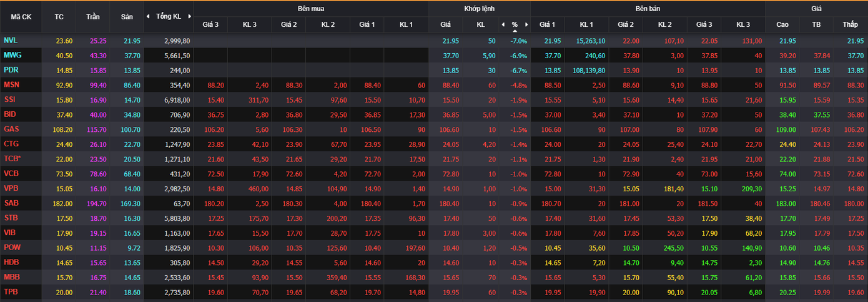The height and width of the screenshot is (302, 868).
Task: Click the TC reference price header
Action: [59, 17]
